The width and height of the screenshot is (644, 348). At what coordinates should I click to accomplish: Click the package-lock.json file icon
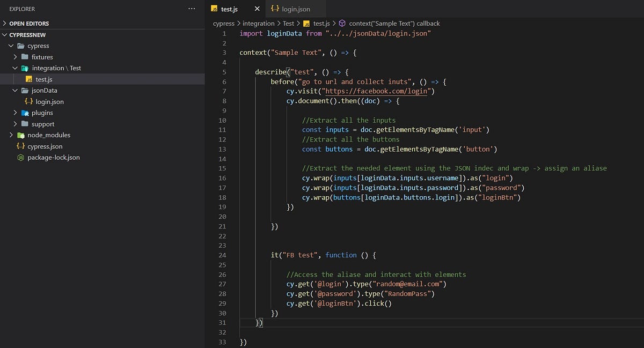coord(21,157)
